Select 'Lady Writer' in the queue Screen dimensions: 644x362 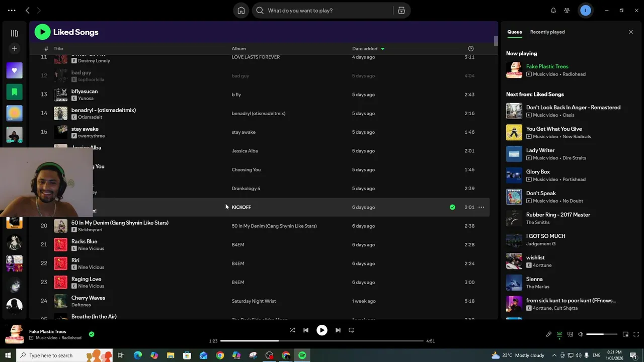coord(540,150)
